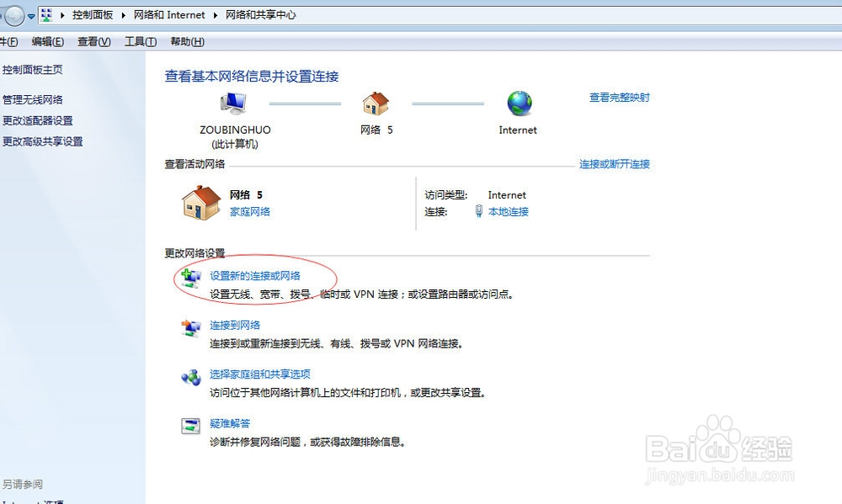Click the Internet label under the globe

point(518,130)
